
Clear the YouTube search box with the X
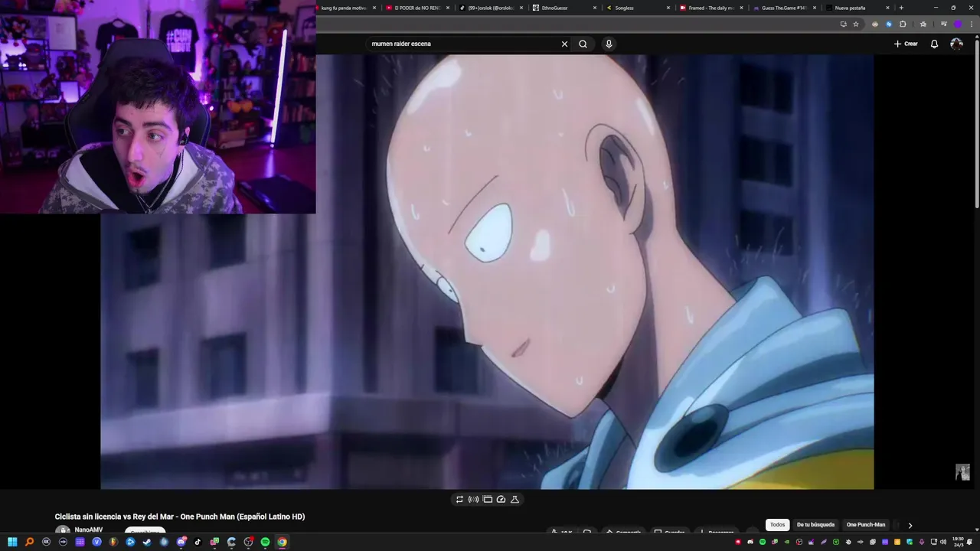564,44
